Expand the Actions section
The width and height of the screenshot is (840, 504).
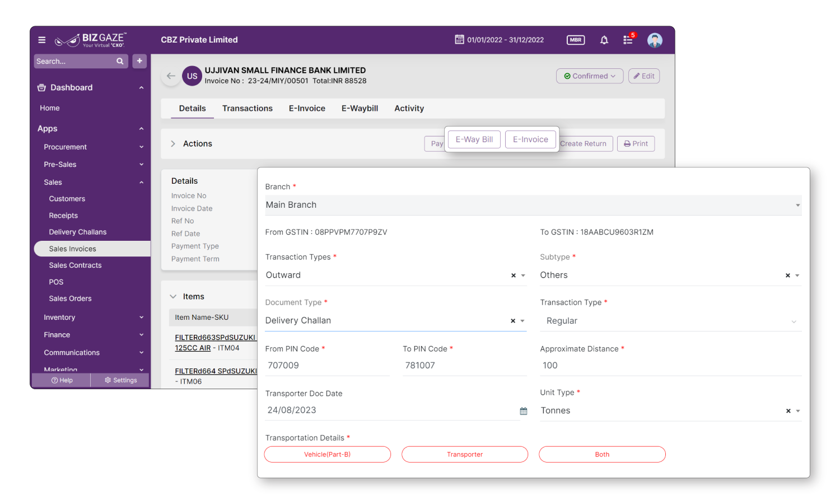tap(173, 144)
